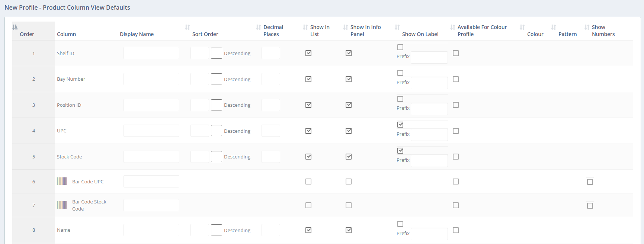Sort by Order column icon
This screenshot has width=644, height=244.
click(x=15, y=27)
